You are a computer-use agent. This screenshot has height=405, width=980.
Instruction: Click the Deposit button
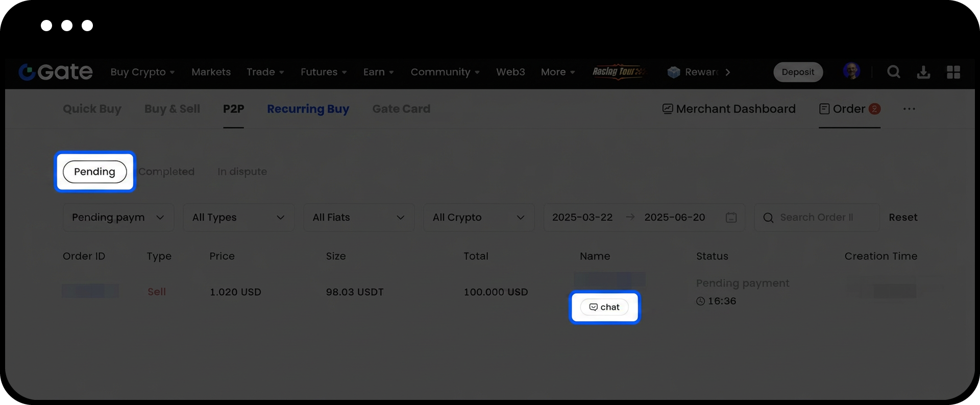coord(798,72)
